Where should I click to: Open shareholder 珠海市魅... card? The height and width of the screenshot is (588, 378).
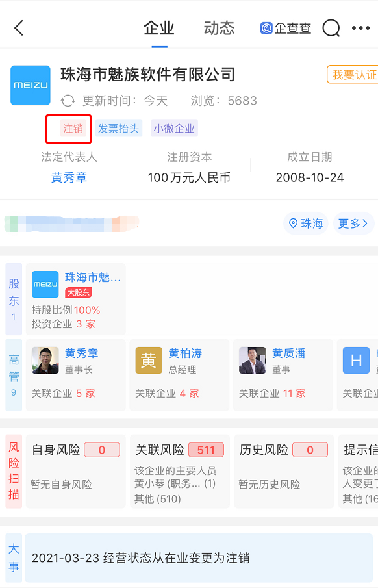pos(76,300)
